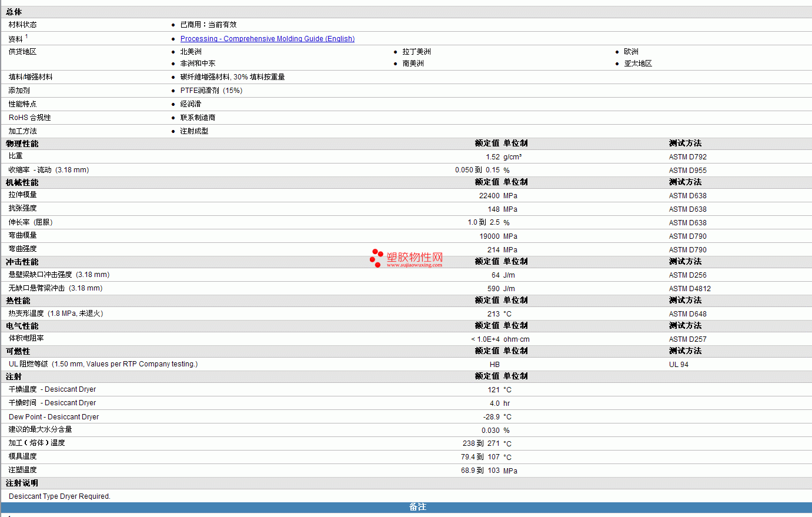812x517 pixels.
Task: Click the 冲击性能 section header
Action: point(22,262)
